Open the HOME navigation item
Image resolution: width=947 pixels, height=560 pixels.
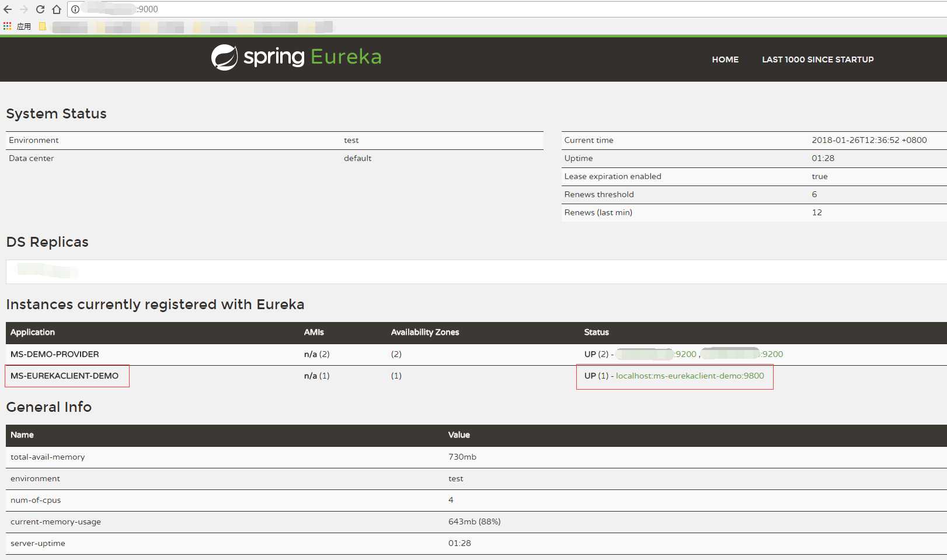coord(725,60)
